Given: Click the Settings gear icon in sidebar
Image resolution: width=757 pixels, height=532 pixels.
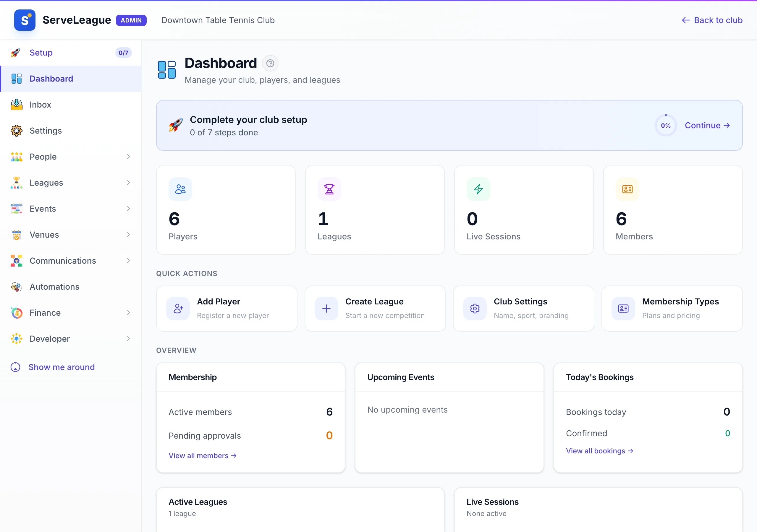Looking at the screenshot, I should pyautogui.click(x=17, y=131).
